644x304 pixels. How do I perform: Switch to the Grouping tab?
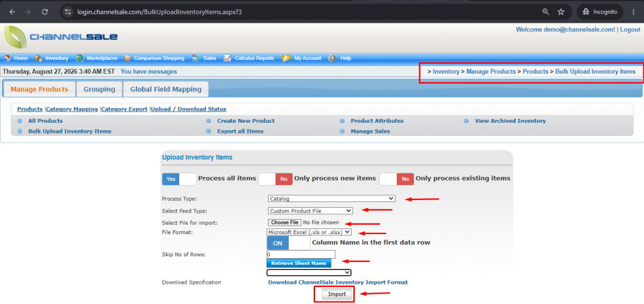click(99, 89)
